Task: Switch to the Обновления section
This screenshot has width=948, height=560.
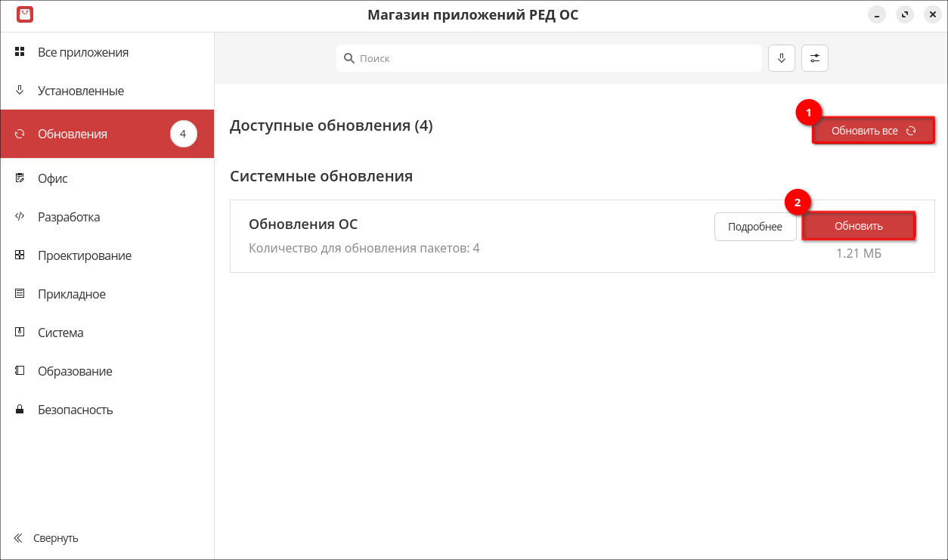Action: tap(73, 135)
